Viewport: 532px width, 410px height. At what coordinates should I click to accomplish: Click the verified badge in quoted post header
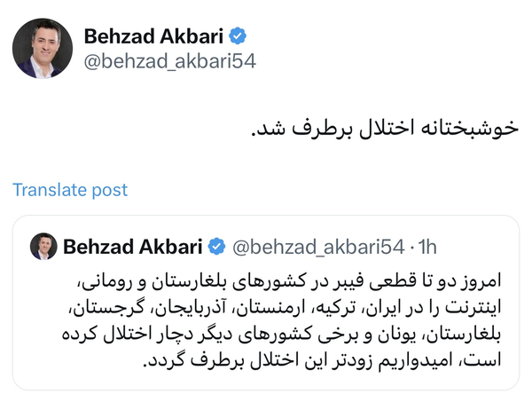point(215,244)
